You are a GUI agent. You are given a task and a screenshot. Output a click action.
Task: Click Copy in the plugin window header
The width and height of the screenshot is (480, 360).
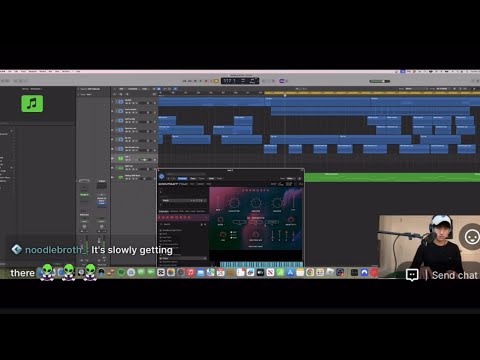pyautogui.click(x=193, y=178)
